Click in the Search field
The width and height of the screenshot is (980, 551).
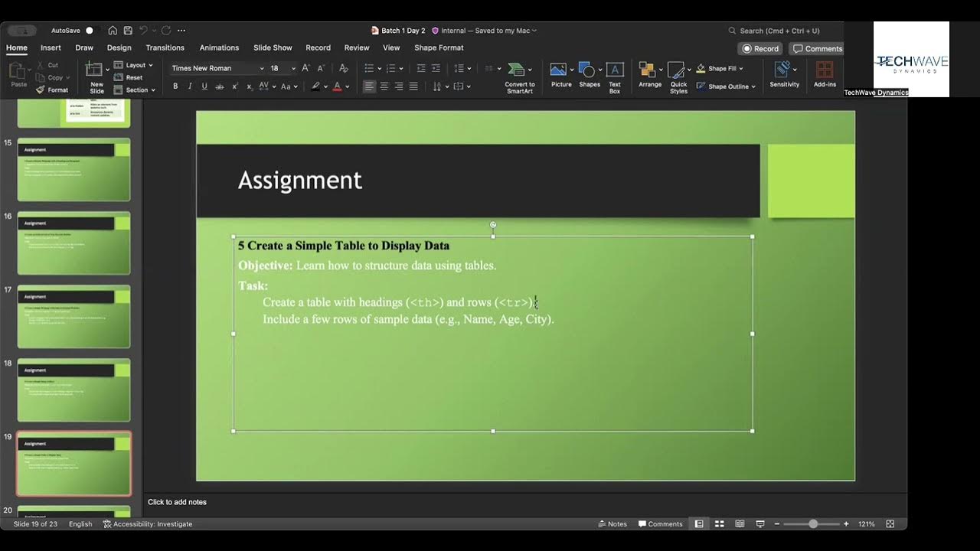click(780, 31)
